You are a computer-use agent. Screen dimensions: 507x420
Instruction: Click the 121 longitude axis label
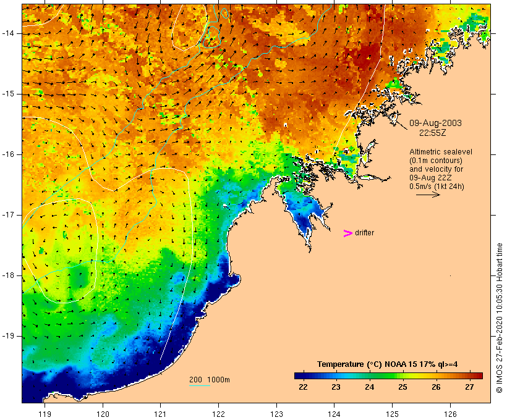tap(160, 414)
